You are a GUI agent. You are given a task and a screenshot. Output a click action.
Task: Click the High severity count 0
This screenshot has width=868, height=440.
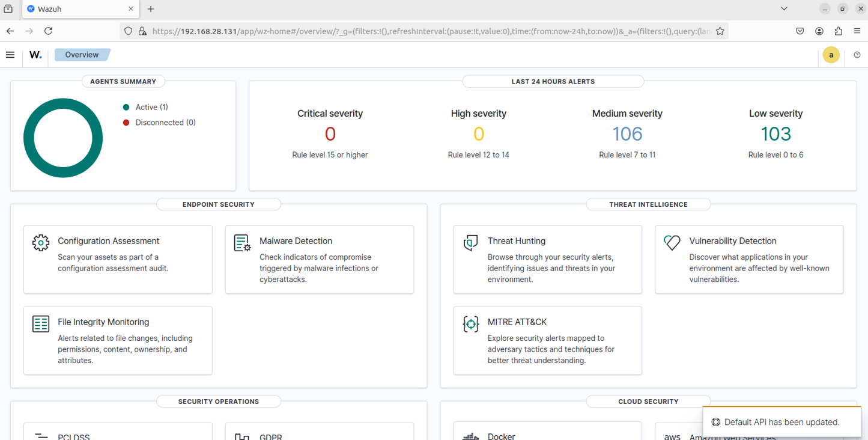(x=479, y=133)
